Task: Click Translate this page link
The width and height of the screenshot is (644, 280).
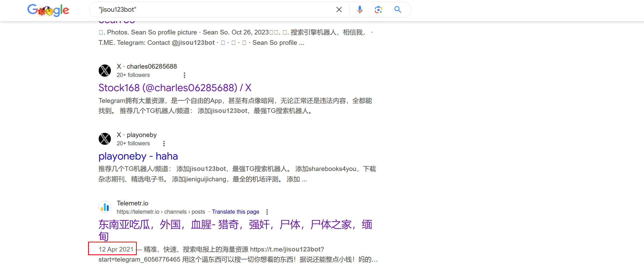Action: [x=235, y=212]
